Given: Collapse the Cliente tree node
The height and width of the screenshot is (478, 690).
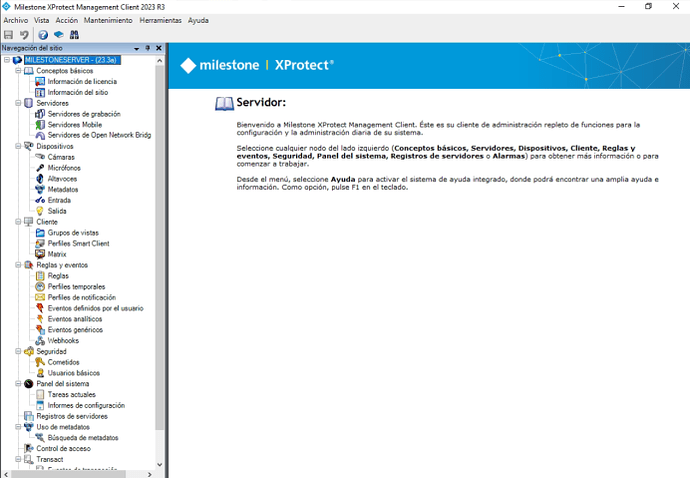Looking at the screenshot, I should (18, 222).
